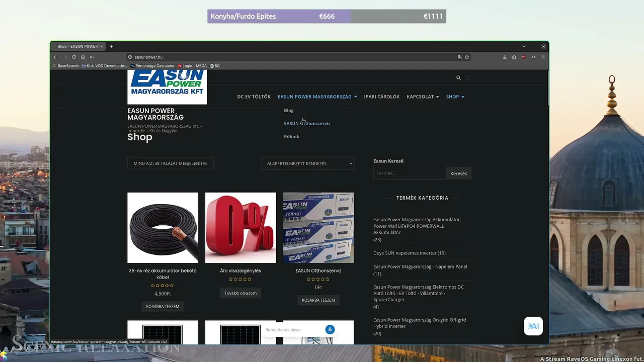The image size is (644, 362).
Task: Select Blog from the submenu
Action: click(289, 111)
